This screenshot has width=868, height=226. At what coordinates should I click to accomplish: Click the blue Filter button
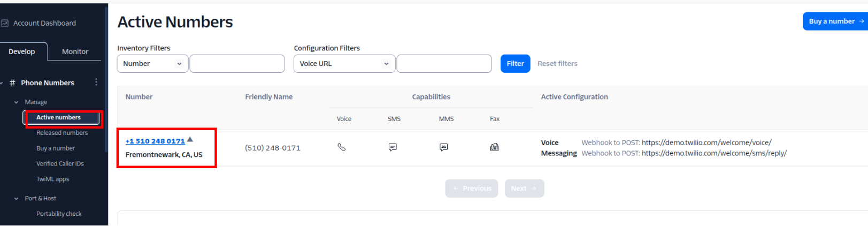pyautogui.click(x=515, y=64)
